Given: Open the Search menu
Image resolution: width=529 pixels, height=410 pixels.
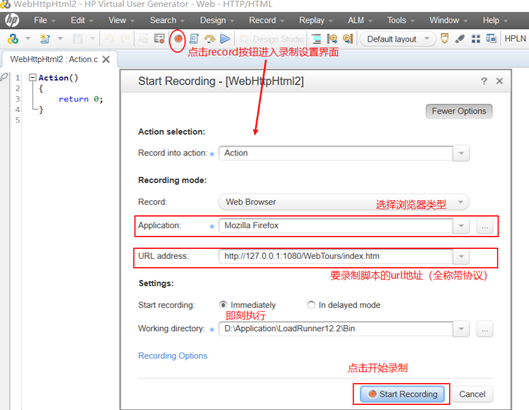Looking at the screenshot, I should tap(167, 21).
